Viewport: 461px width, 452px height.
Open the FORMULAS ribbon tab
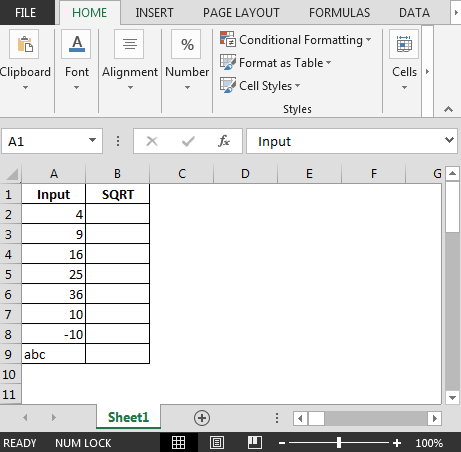coord(339,13)
